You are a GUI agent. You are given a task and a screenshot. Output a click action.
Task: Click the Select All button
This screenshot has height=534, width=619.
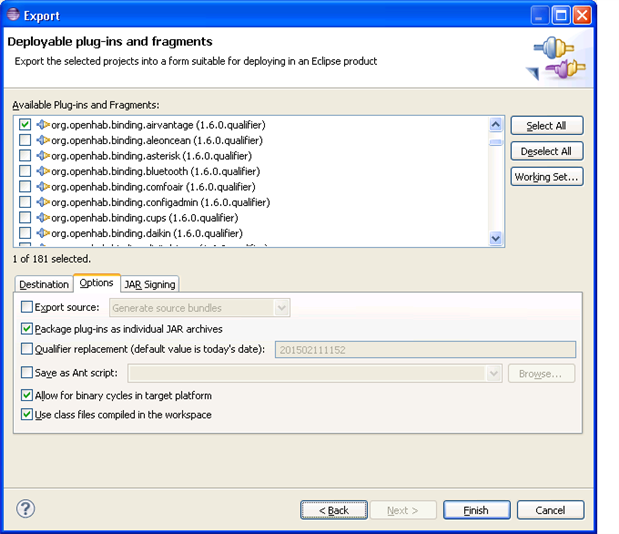pyautogui.click(x=547, y=126)
